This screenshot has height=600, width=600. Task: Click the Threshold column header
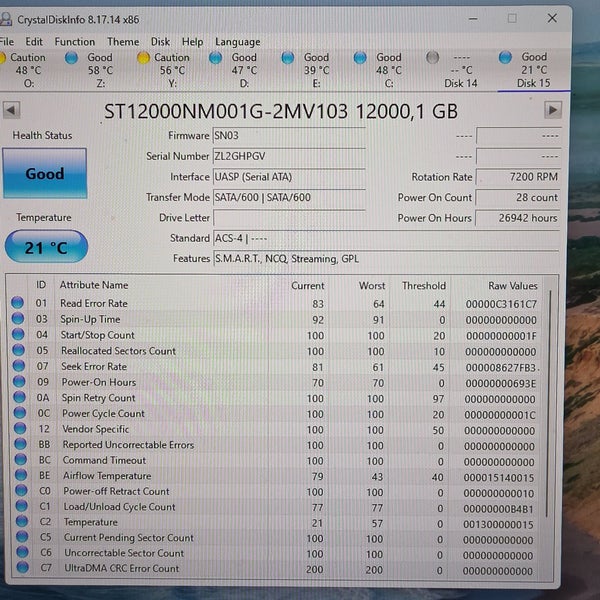click(424, 286)
